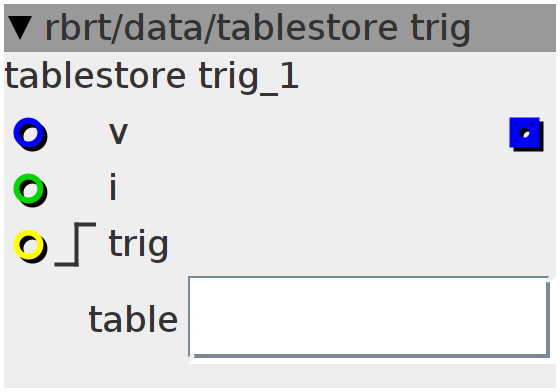Collapse the object with the black triangle
560x392 pixels.
pyautogui.click(x=20, y=27)
